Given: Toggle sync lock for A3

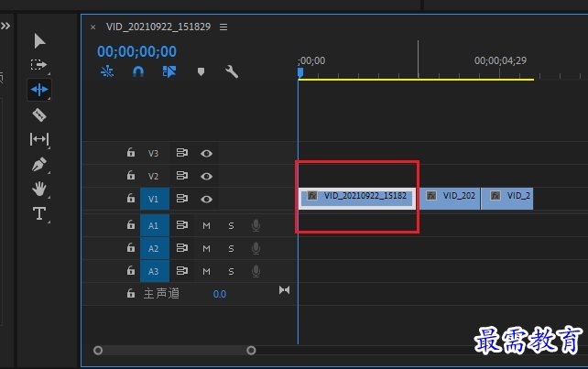Looking at the screenshot, I should tap(182, 271).
